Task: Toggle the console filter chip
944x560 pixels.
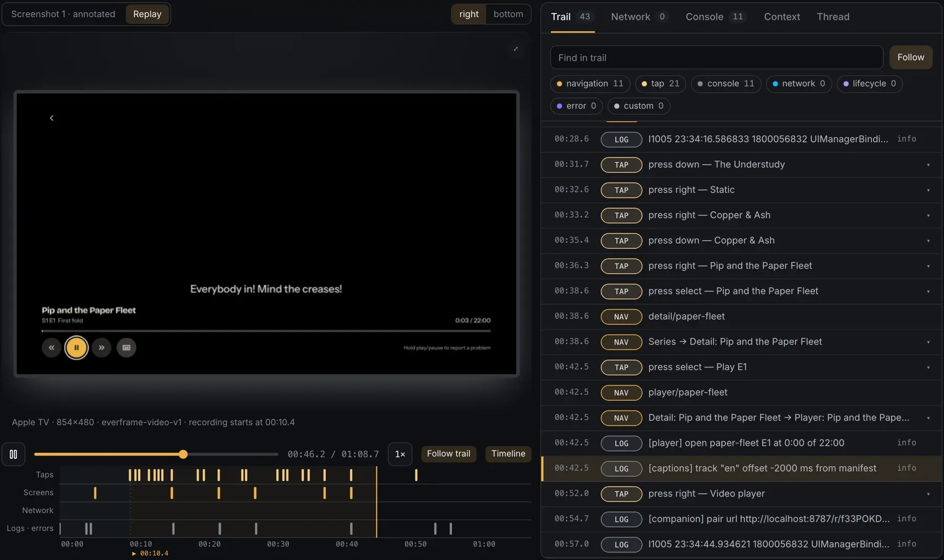Action: (x=726, y=84)
